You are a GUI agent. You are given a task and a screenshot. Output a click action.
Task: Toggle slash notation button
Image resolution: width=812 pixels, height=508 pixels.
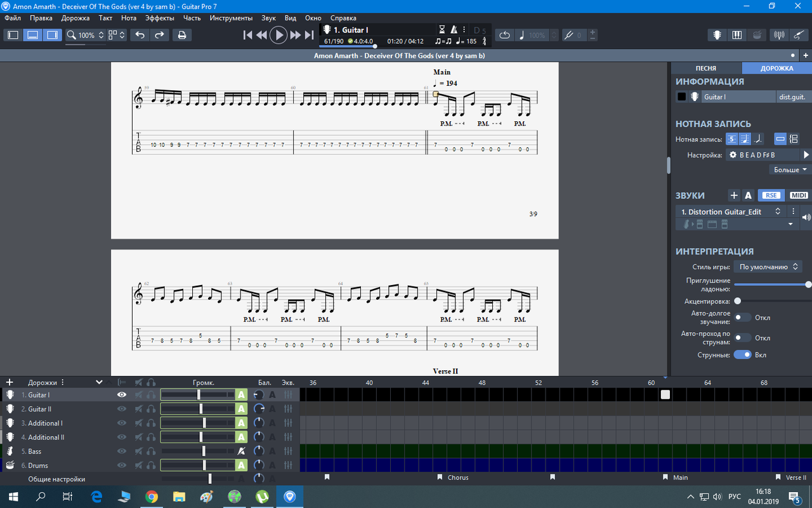pyautogui.click(x=758, y=138)
